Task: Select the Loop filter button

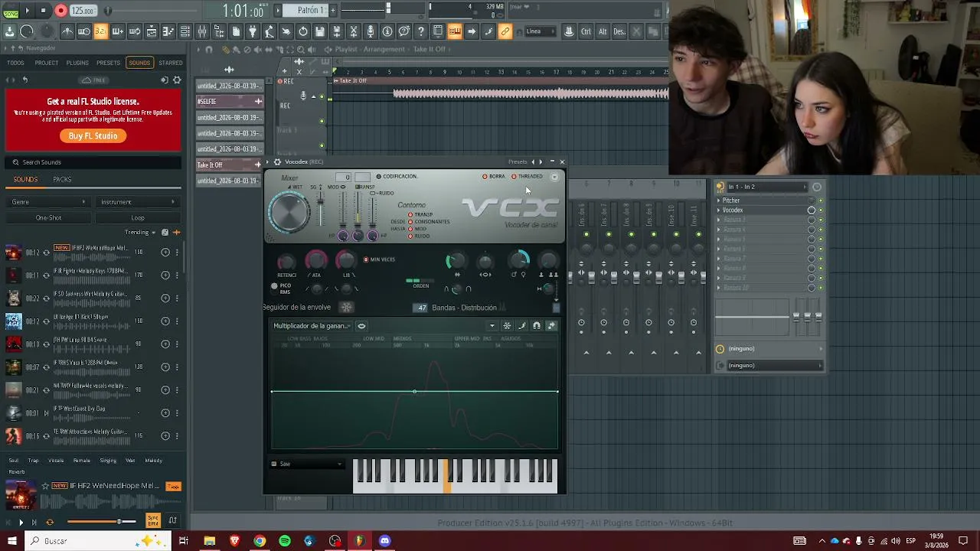Action: tap(138, 217)
